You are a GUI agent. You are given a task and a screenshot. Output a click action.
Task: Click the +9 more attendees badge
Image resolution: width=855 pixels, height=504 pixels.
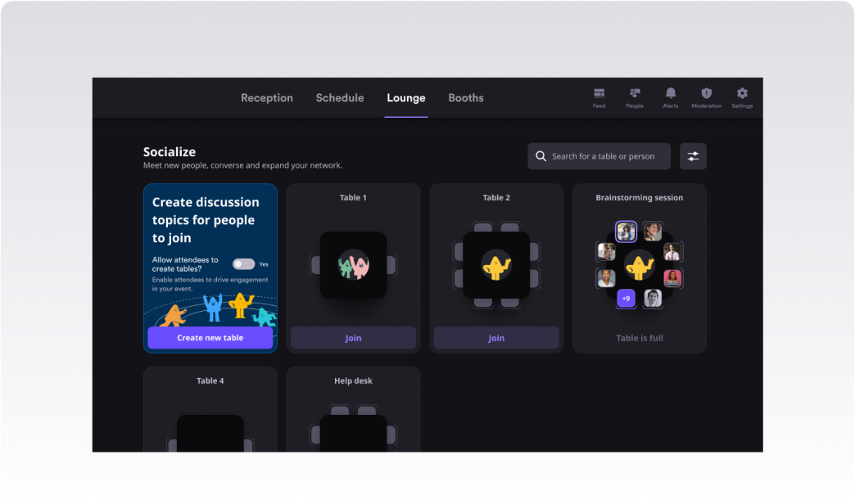click(626, 298)
